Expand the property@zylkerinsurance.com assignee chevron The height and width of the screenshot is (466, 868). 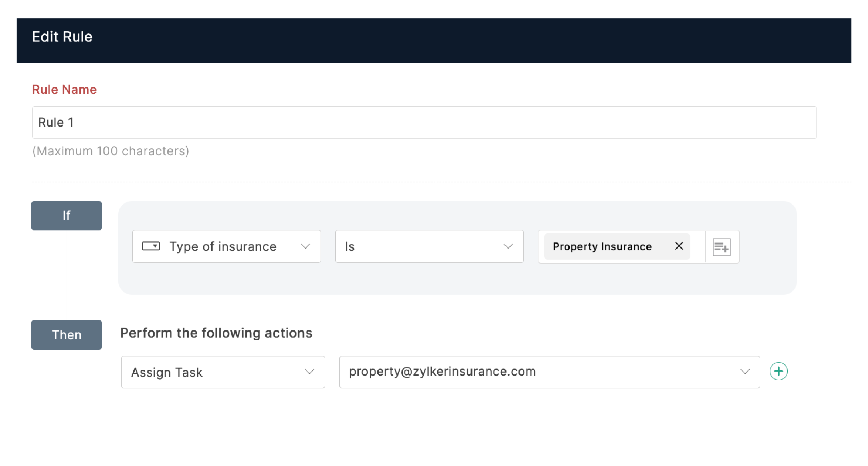coord(745,372)
